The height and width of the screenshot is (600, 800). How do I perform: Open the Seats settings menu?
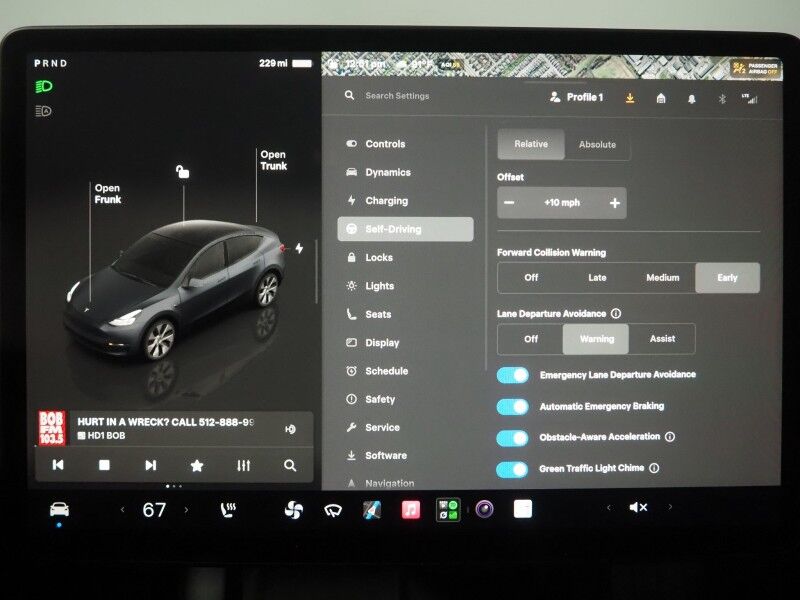[x=369, y=314]
